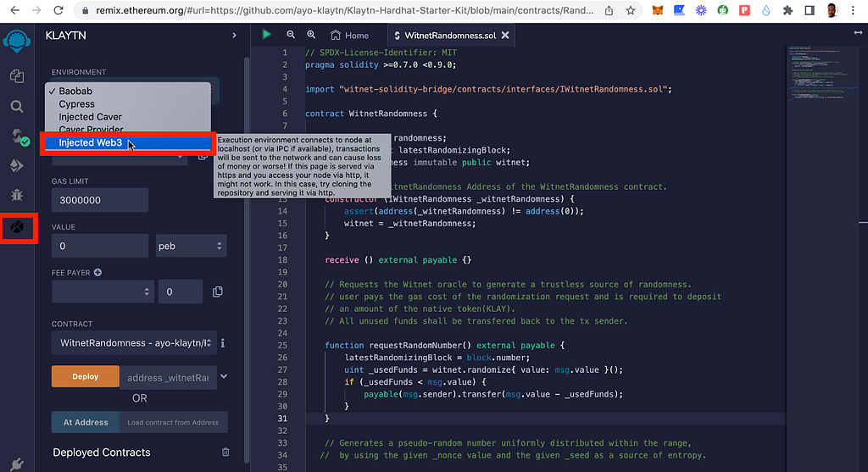Image resolution: width=868 pixels, height=472 pixels.
Task: Close the WitnetRandomness.sol tab
Action: point(505,35)
